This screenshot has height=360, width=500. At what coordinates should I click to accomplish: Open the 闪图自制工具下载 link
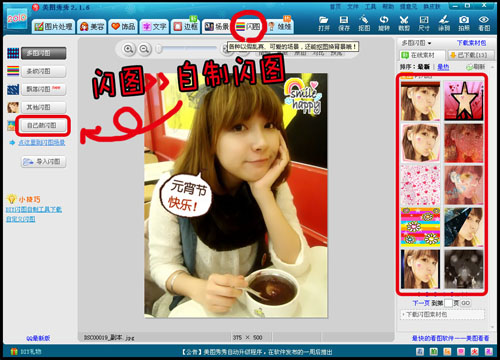pos(34,210)
